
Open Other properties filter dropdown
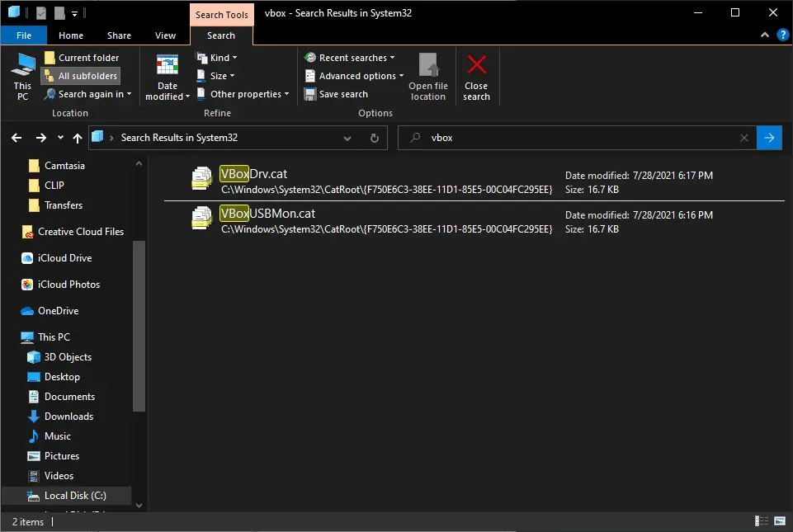pyautogui.click(x=243, y=94)
